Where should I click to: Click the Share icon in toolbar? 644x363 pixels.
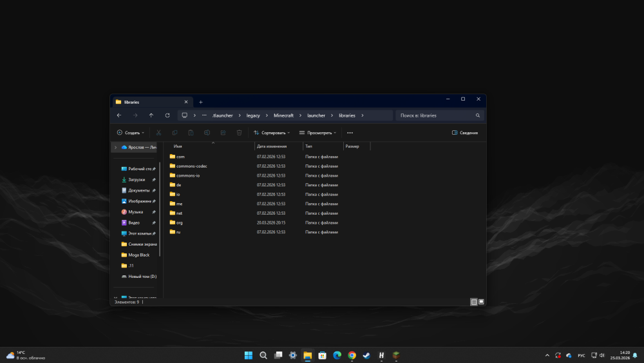[x=223, y=133]
